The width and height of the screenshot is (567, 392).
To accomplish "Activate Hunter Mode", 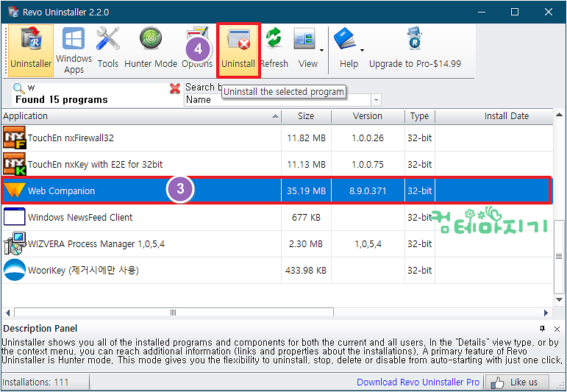I will (x=151, y=48).
